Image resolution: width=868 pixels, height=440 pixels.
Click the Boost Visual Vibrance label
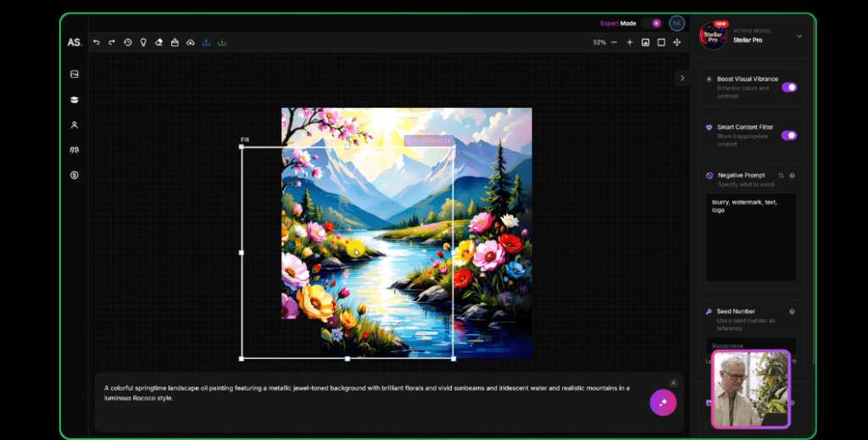click(748, 79)
